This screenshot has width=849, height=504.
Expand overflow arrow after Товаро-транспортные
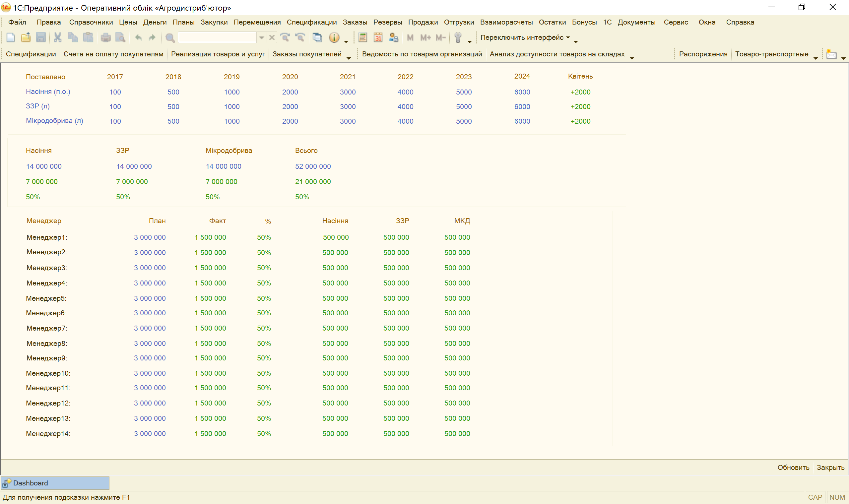(x=816, y=58)
